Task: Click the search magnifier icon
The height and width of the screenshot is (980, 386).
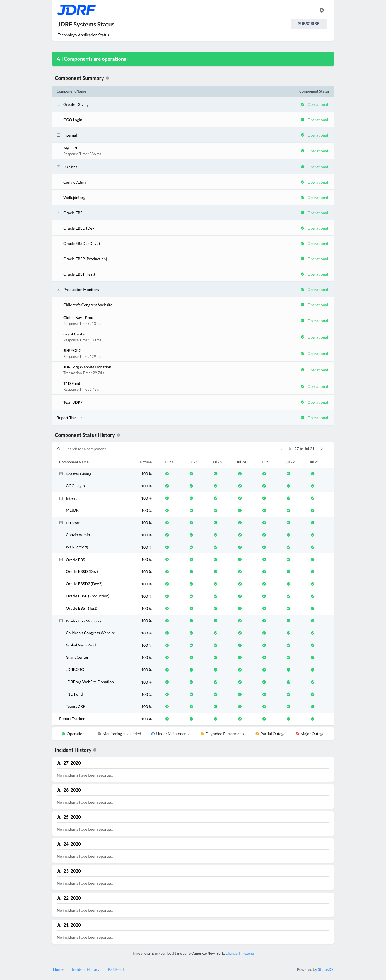Action: pyautogui.click(x=59, y=449)
